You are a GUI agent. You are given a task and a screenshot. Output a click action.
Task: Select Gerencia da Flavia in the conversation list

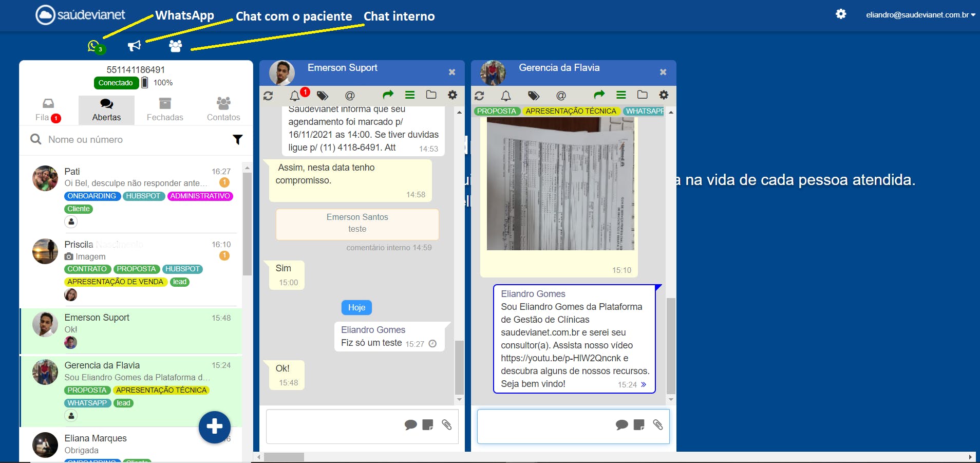pos(131,392)
